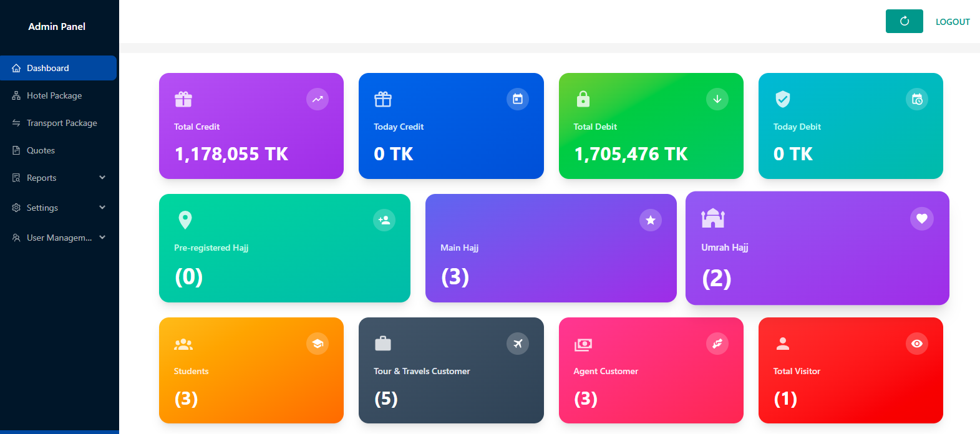Open Transport Package in the sidebar
The image size is (980, 434).
(62, 123)
